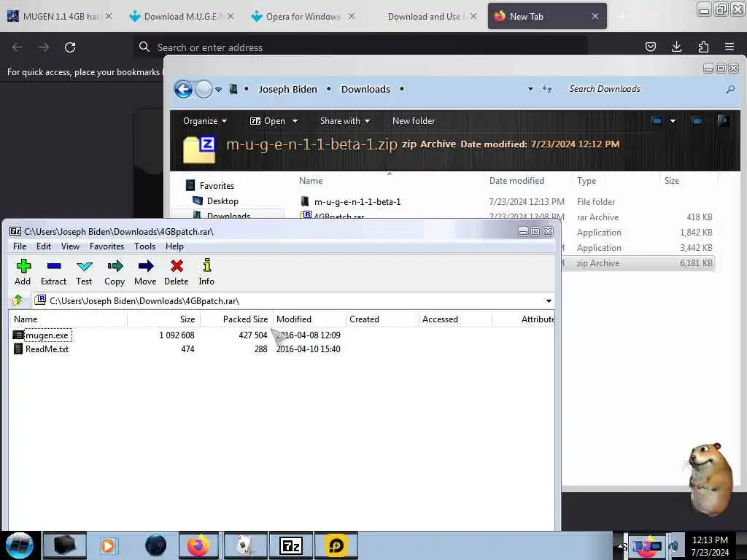
Task: Open Firefox Pocket save icon
Action: point(650,47)
